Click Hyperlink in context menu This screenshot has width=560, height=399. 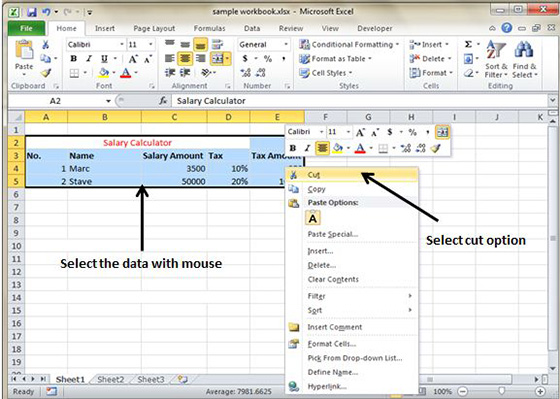pyautogui.click(x=352, y=386)
